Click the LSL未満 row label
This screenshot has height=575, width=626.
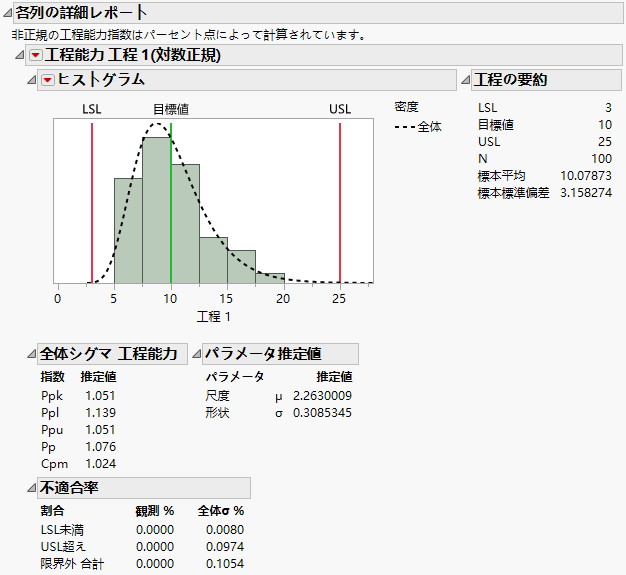62,530
